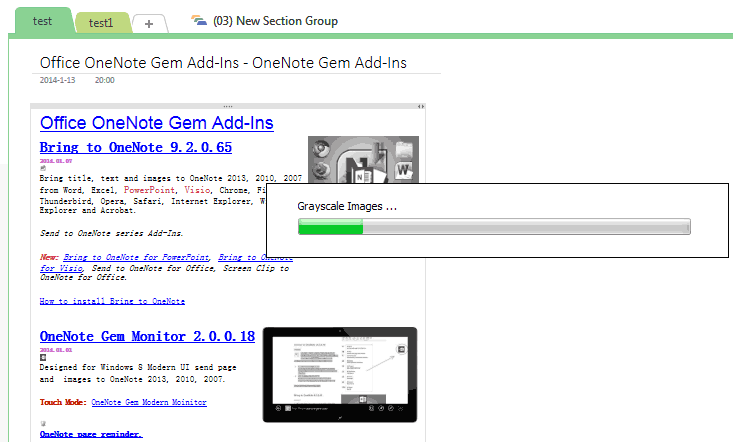Click the page date 2014-1-13
Image resolution: width=733 pixels, height=442 pixels.
coord(57,80)
